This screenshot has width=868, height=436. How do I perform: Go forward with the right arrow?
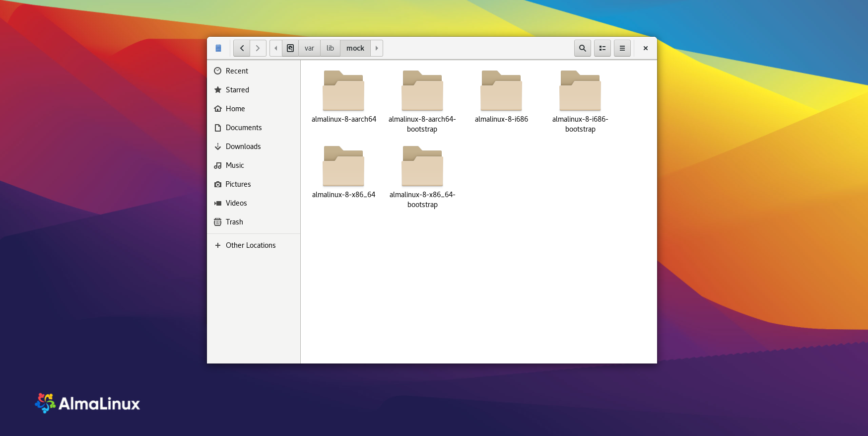tap(258, 48)
